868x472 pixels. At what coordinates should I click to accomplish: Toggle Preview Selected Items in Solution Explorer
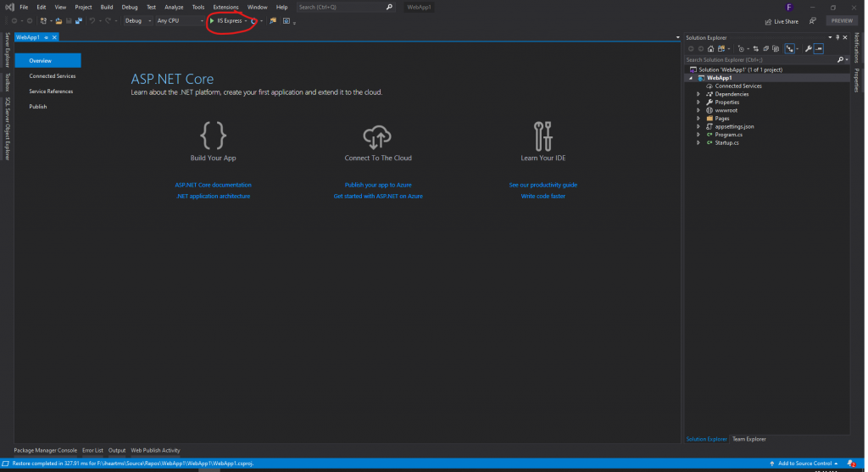(819, 48)
